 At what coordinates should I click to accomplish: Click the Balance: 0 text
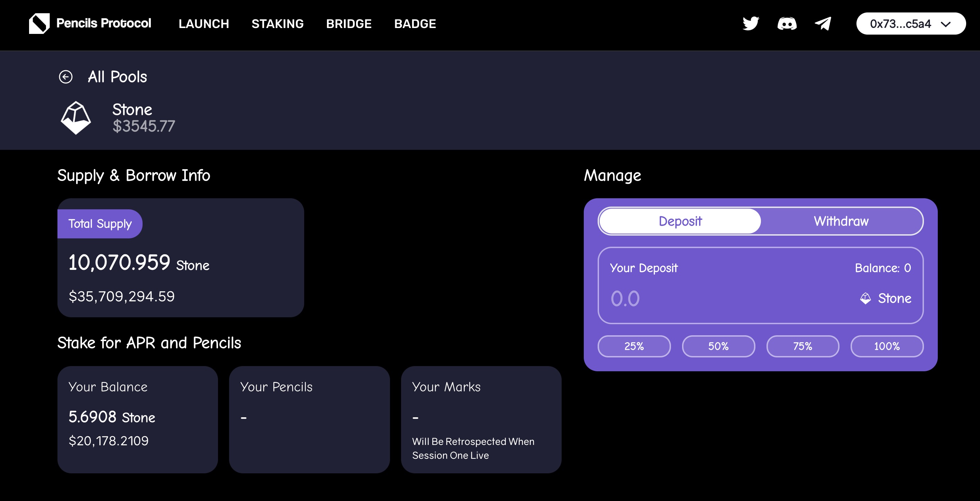(x=883, y=268)
